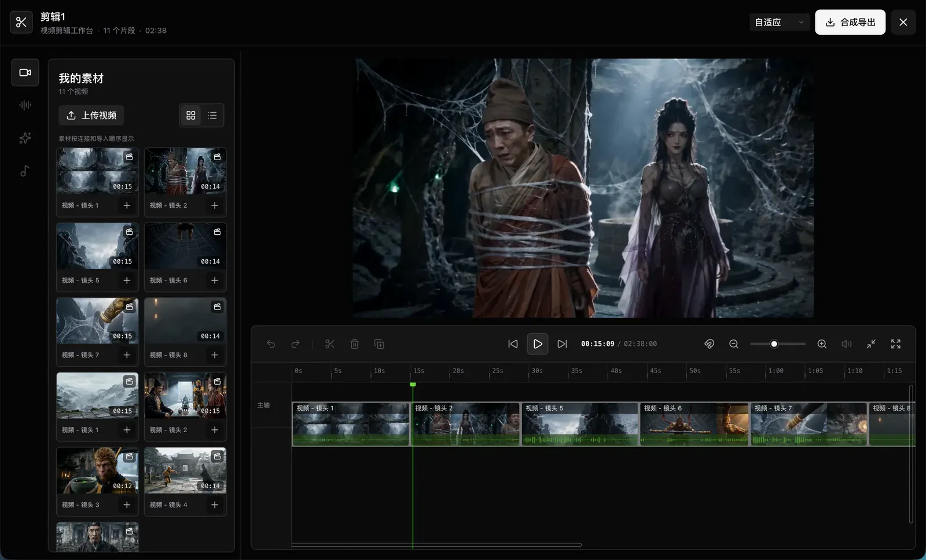926x560 pixels.
Task: Switch materials to grid view
Action: click(x=191, y=116)
